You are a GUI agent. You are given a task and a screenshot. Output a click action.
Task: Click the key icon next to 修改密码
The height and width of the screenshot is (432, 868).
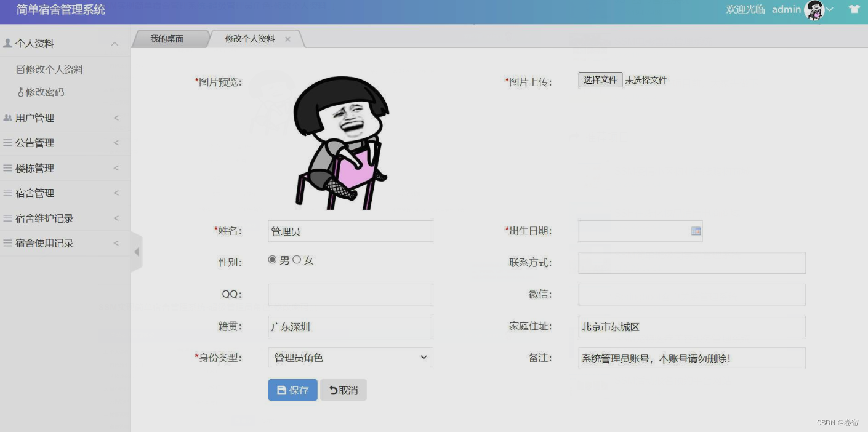21,92
